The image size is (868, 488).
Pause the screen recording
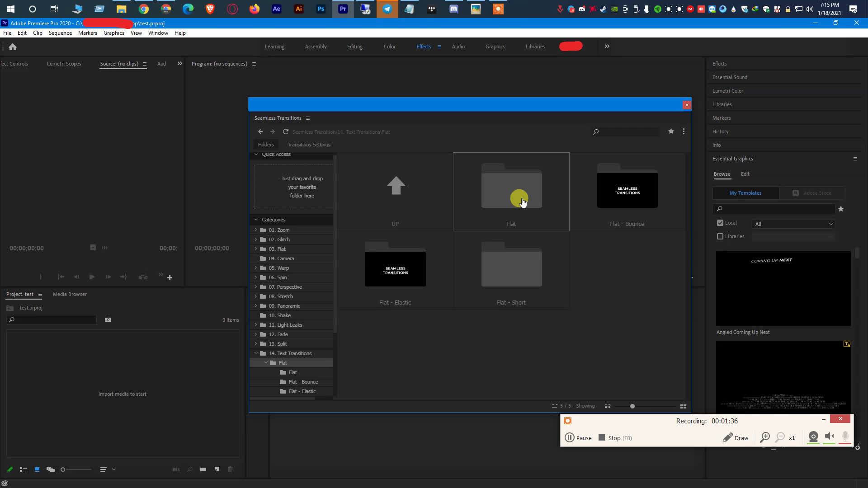coord(578,438)
